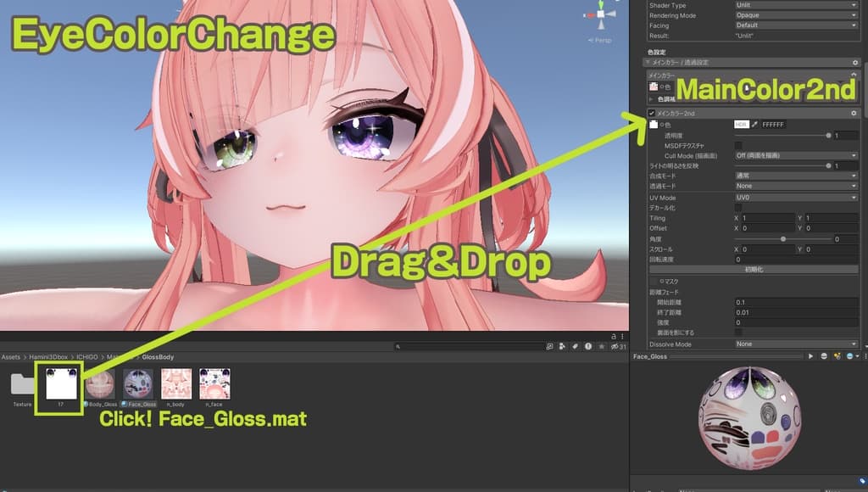The width and height of the screenshot is (868, 492).
Task: Change UV Mode via its UV0 dropdown
Action: pos(794,196)
